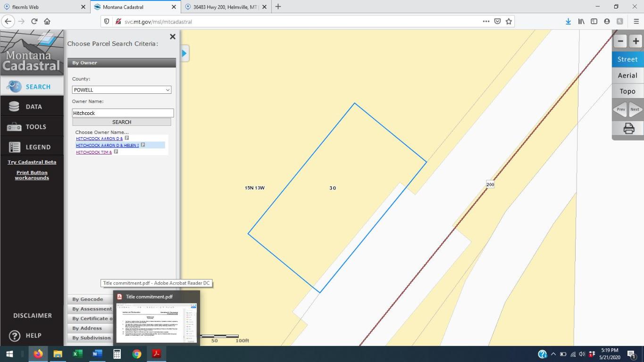Screen dimensions: 644x362
Task: Open the Firefox hamburger menu
Action: point(636,21)
